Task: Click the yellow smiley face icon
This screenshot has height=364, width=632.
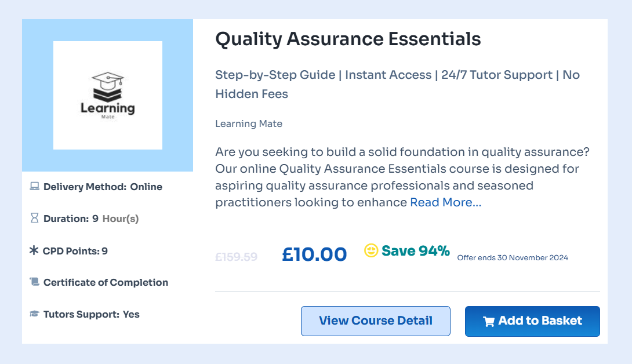Action: [x=371, y=250]
